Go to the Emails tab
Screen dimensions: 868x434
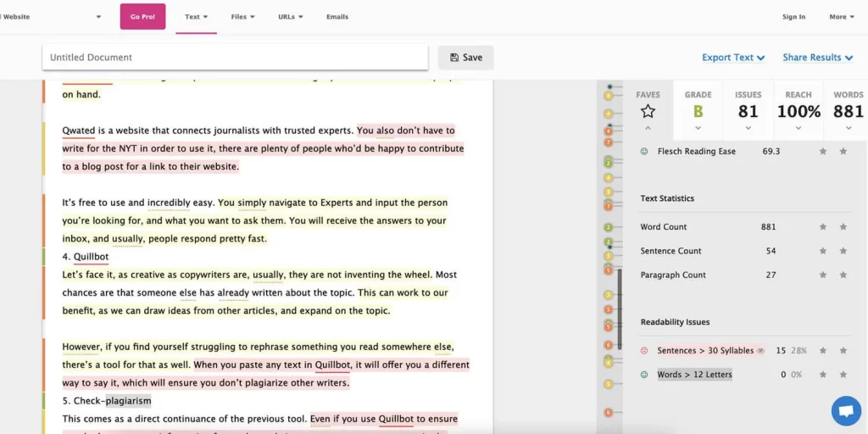click(337, 17)
